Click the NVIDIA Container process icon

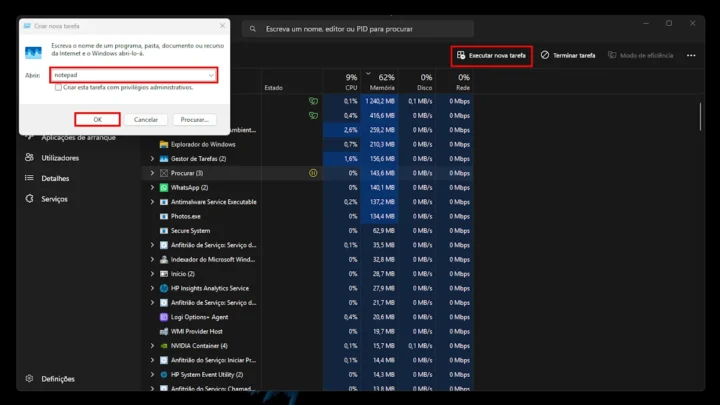(164, 346)
